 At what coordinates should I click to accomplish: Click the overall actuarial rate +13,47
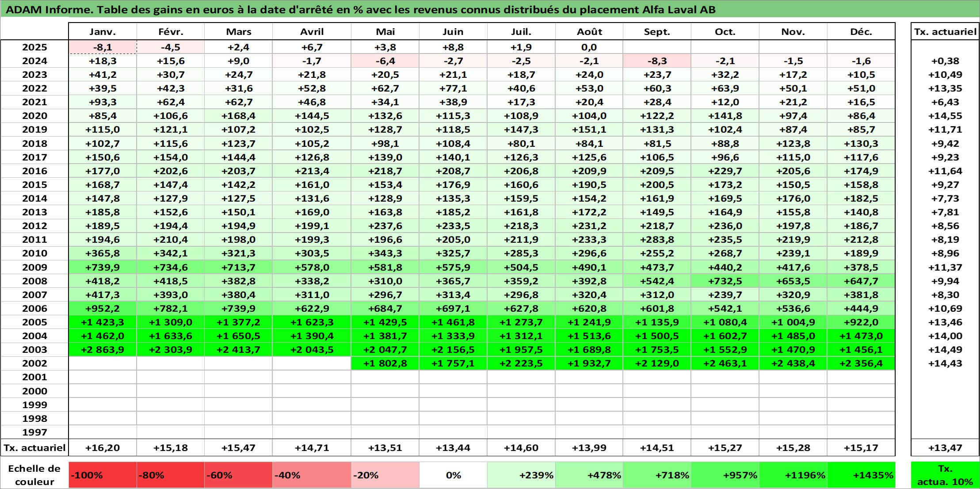[945, 448]
